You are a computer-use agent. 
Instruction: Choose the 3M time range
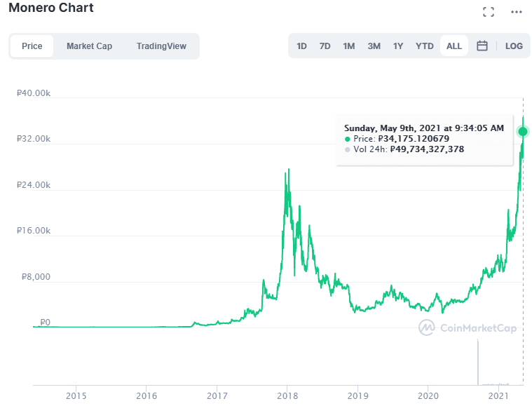[x=374, y=46]
